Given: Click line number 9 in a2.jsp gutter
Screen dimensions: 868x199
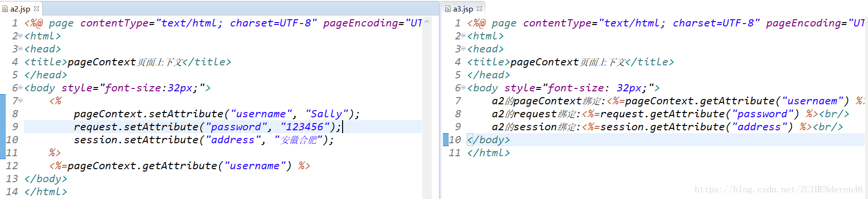Looking at the screenshot, I should (x=15, y=127).
